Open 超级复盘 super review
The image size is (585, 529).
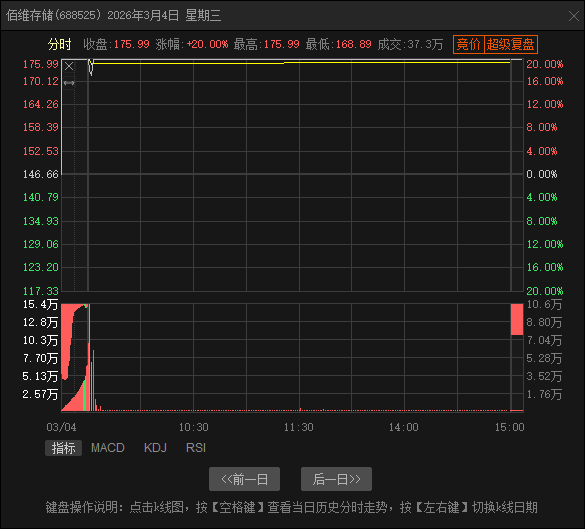point(510,44)
